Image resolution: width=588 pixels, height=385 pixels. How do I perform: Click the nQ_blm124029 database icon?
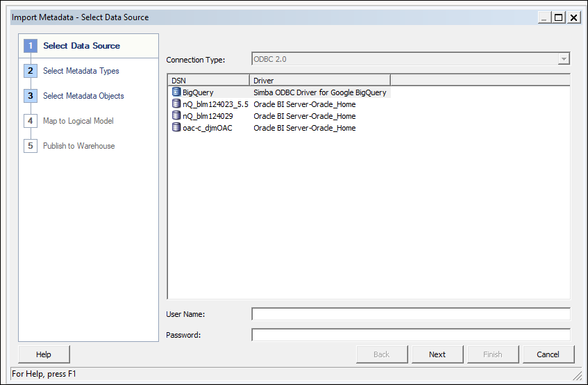pyautogui.click(x=176, y=115)
